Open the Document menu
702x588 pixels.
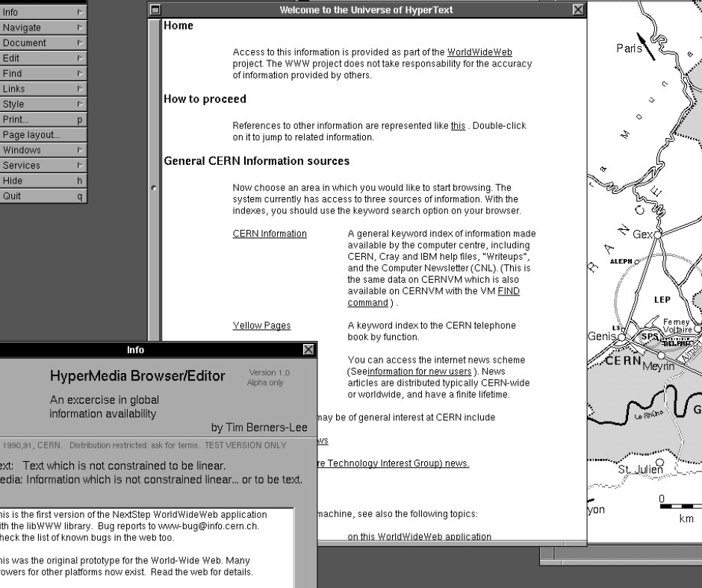pos(43,43)
